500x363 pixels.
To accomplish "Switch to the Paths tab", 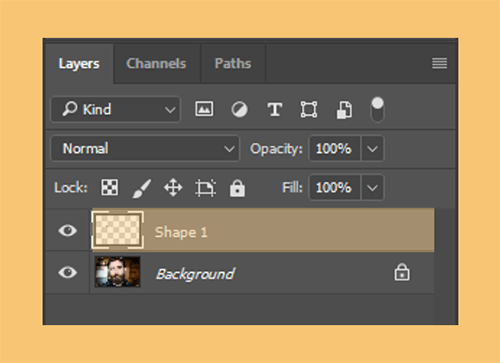I will [233, 63].
